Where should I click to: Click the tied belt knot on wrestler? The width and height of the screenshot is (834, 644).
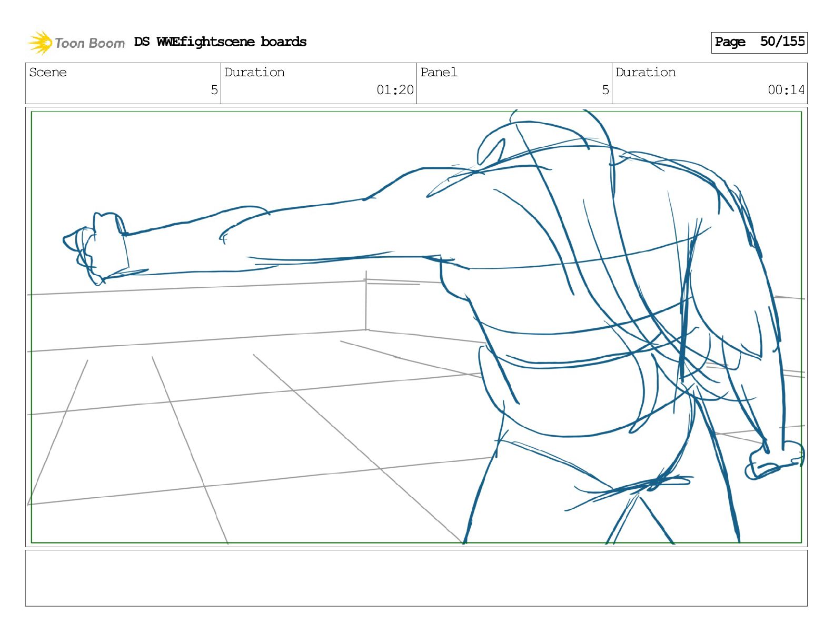coord(656,482)
